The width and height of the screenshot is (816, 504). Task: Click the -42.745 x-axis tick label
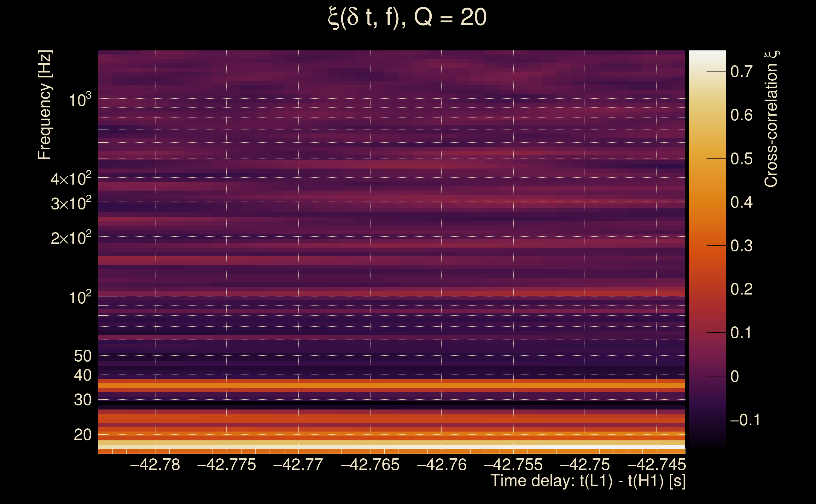[x=656, y=465]
